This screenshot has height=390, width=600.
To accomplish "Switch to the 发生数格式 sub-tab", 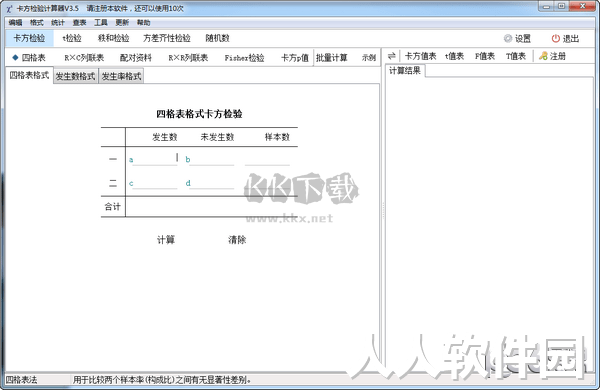I will pyautogui.click(x=75, y=76).
